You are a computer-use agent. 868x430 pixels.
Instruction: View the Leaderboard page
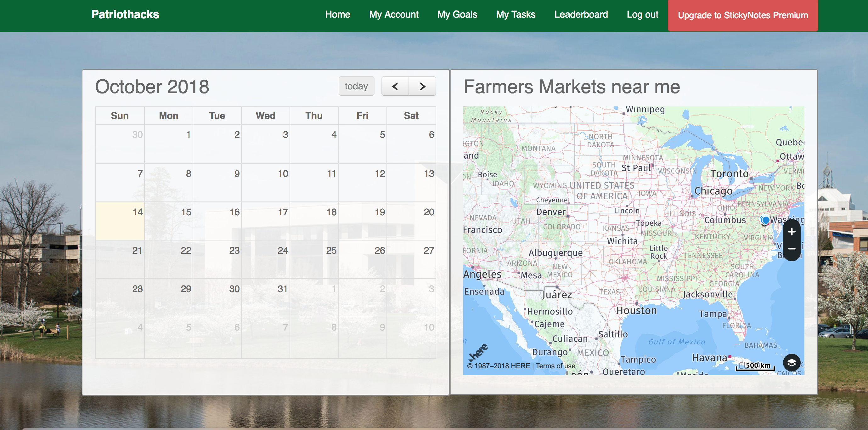click(581, 14)
